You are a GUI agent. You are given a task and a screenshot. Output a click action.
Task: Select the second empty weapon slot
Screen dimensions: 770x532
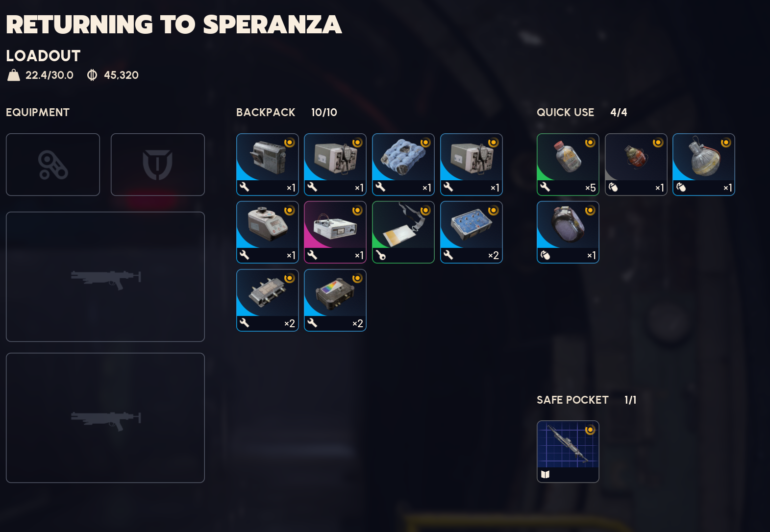tap(105, 418)
